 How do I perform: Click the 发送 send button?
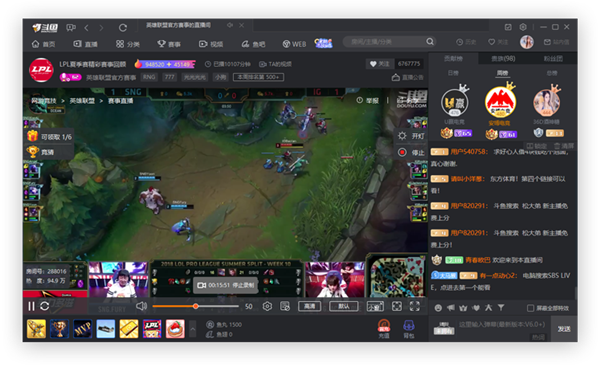(564, 329)
